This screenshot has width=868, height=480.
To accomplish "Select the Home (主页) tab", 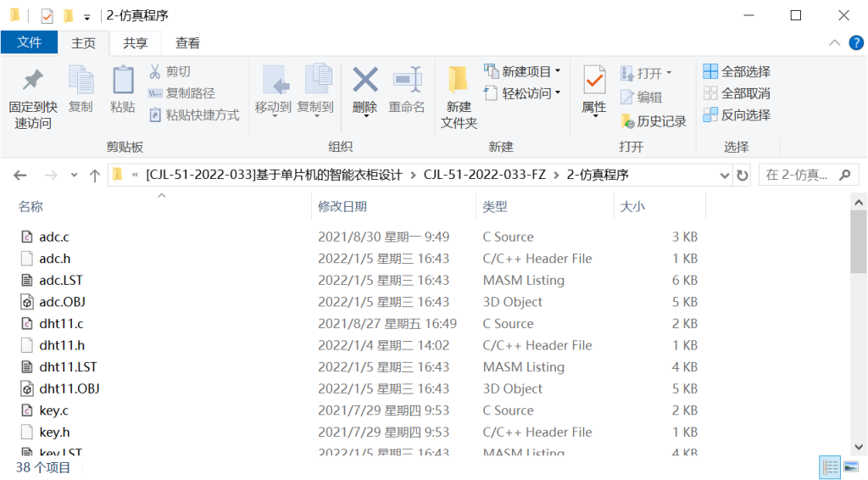I will (x=83, y=43).
